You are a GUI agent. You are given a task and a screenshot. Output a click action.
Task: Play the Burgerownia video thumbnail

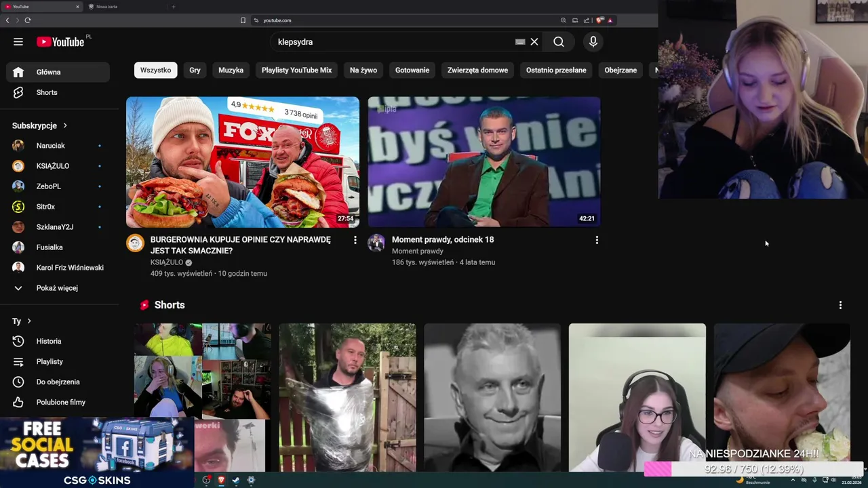(x=243, y=162)
